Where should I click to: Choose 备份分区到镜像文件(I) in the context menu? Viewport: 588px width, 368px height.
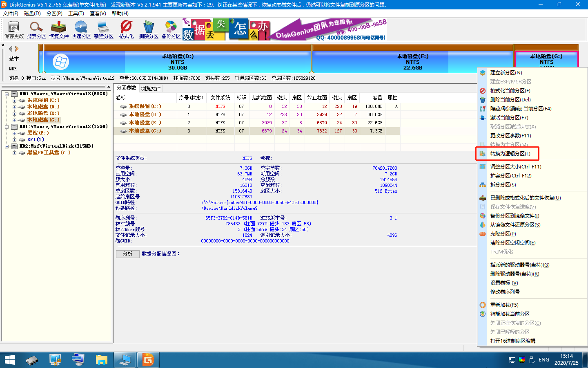[x=532, y=216]
